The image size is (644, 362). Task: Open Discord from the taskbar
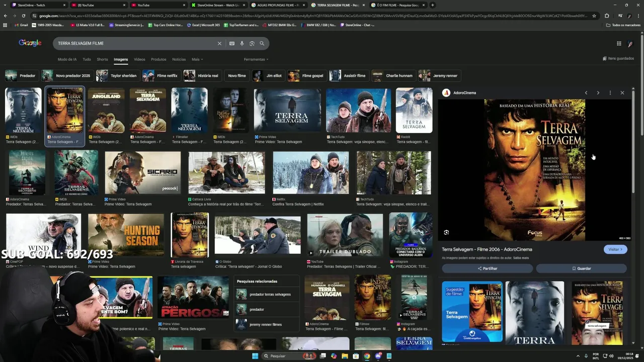(378, 356)
